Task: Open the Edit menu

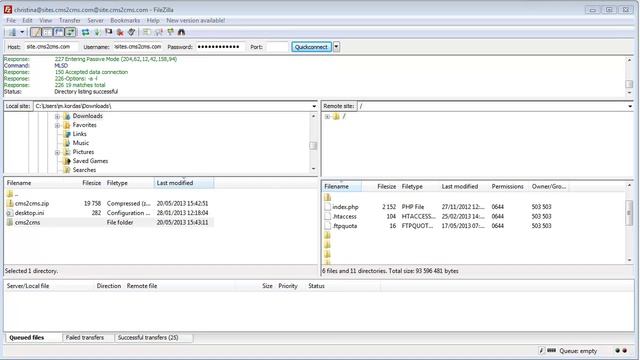Action: [x=27, y=20]
